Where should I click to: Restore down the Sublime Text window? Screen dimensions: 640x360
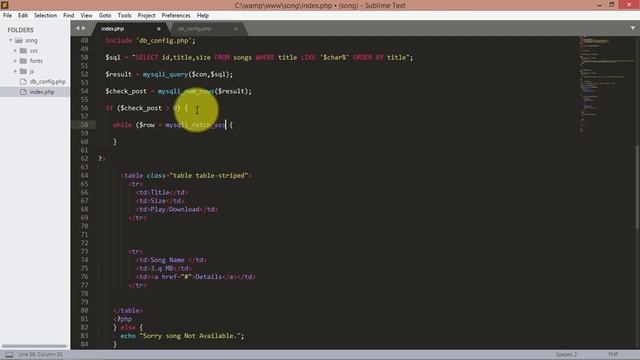(611, 5)
